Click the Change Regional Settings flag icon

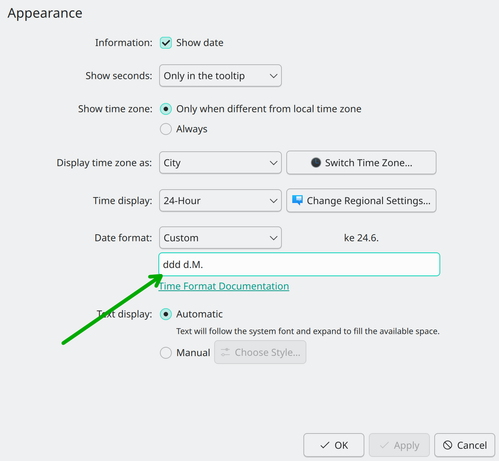297,200
